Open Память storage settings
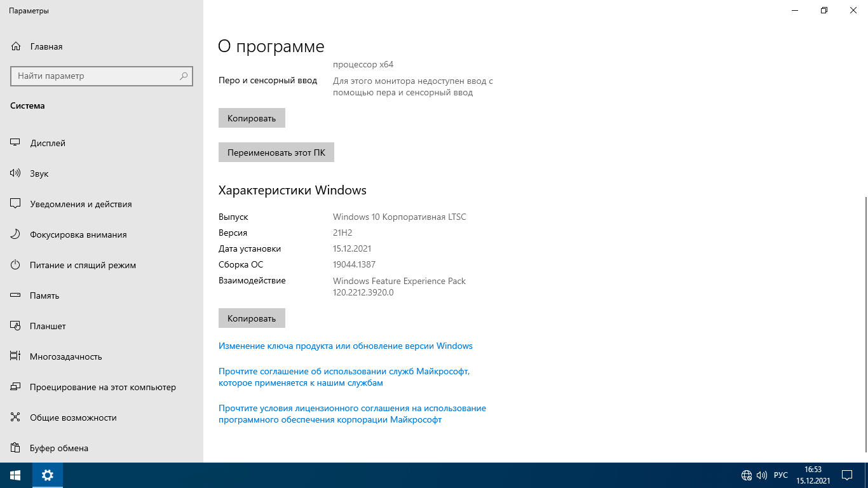Screen dimensions: 868x488 pyautogui.click(x=102, y=295)
